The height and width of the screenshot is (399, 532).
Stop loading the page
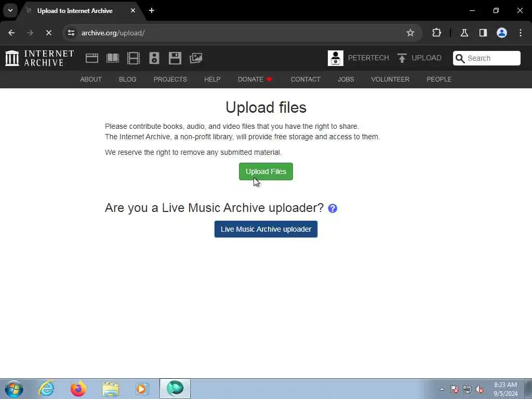48,33
